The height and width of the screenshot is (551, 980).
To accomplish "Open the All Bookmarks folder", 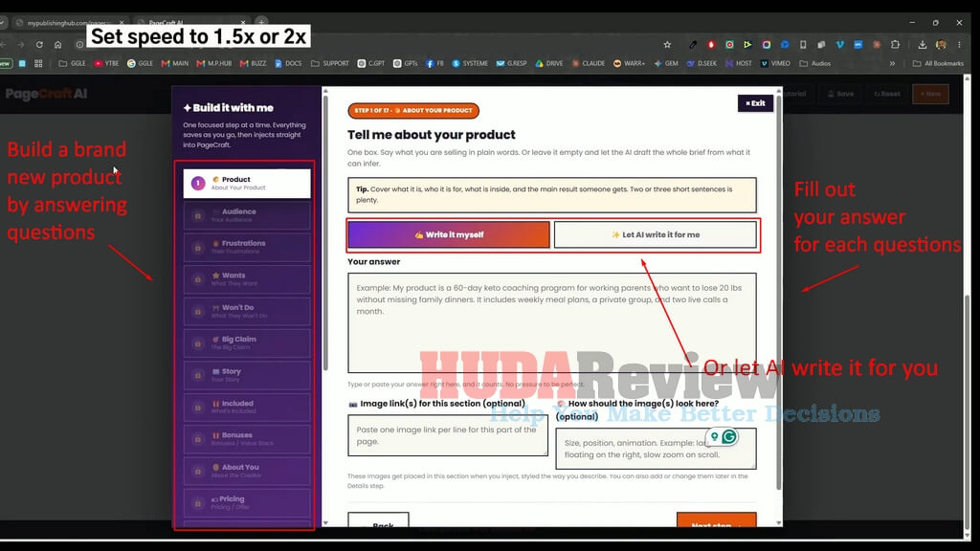I will [938, 63].
